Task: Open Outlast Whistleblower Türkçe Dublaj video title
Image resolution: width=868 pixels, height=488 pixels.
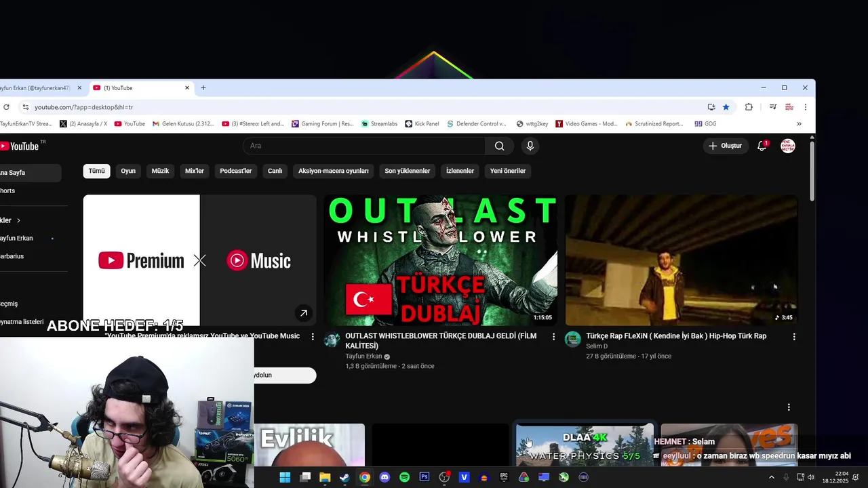Action: [x=441, y=341]
